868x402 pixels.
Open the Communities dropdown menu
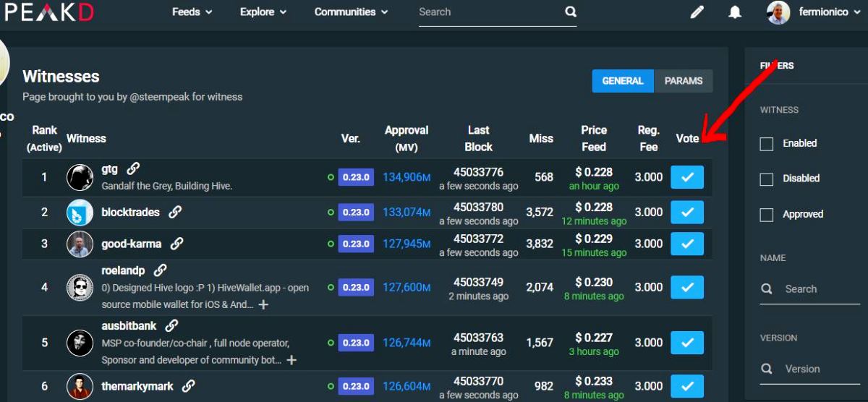pos(351,12)
